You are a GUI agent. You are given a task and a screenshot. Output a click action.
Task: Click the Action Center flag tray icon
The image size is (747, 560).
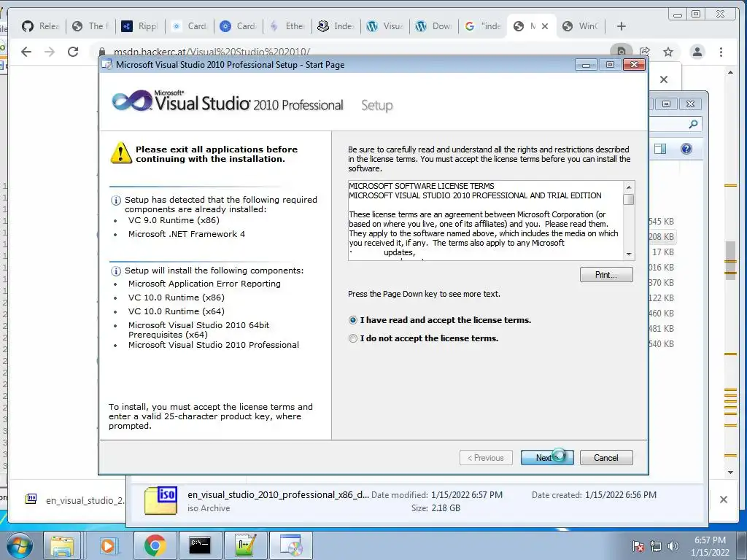tap(638, 546)
